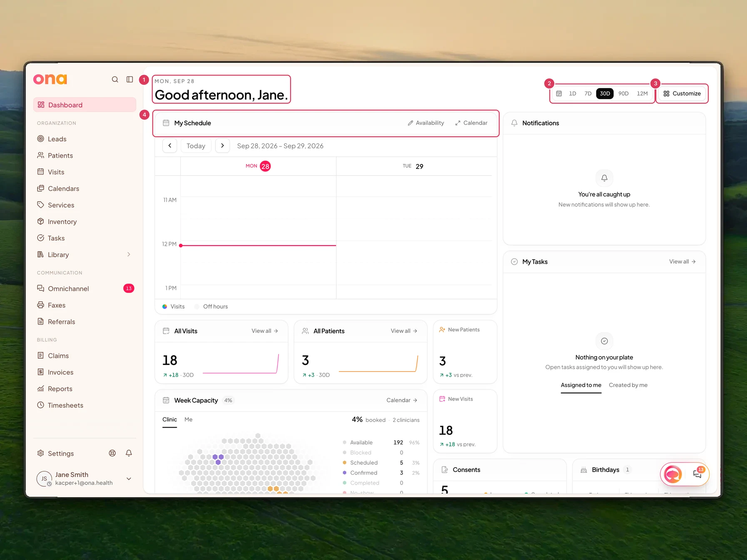Viewport: 747px width, 560px height.
Task: Select Created by me tab
Action: tap(628, 385)
